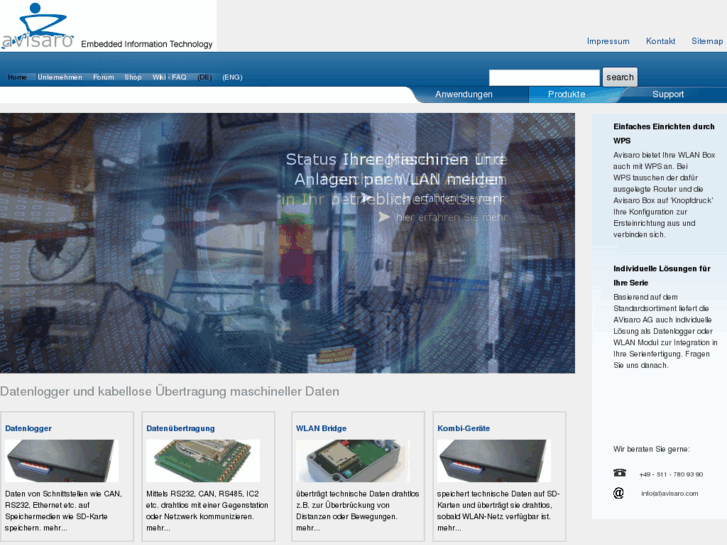Open the Datenlogger heading link
The width and height of the screenshot is (727, 545).
28,428
